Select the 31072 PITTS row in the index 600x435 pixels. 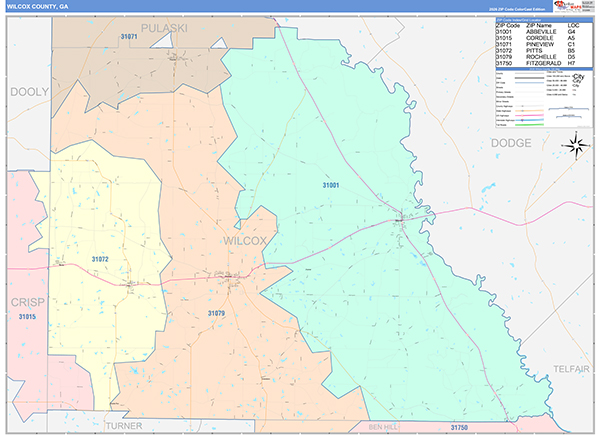(543, 51)
